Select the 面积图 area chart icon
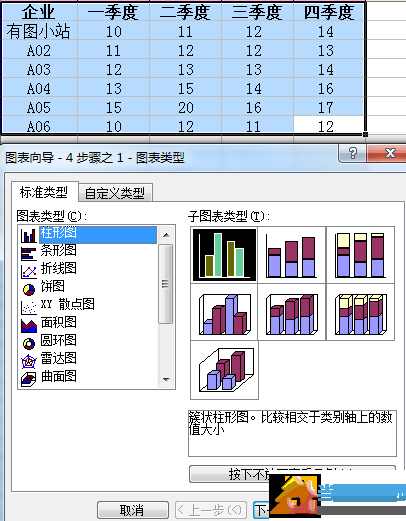This screenshot has width=406, height=521. pos(29,326)
